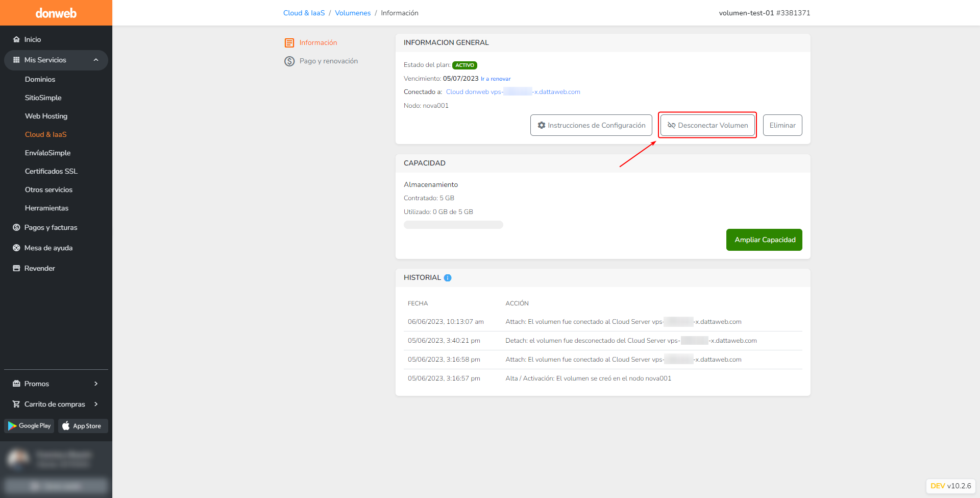Image resolution: width=980 pixels, height=498 pixels.
Task: Open the Google Play badge
Action: point(29,426)
